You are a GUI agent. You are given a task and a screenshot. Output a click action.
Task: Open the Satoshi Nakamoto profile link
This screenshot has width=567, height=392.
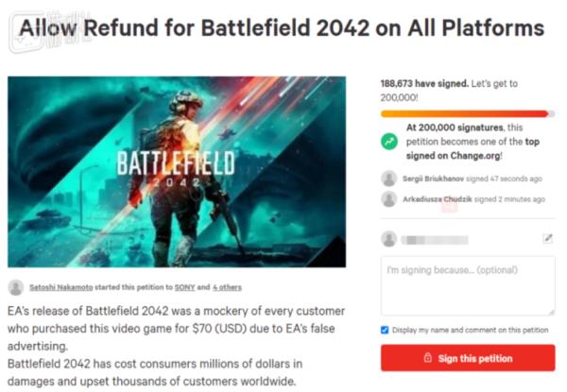click(60, 287)
